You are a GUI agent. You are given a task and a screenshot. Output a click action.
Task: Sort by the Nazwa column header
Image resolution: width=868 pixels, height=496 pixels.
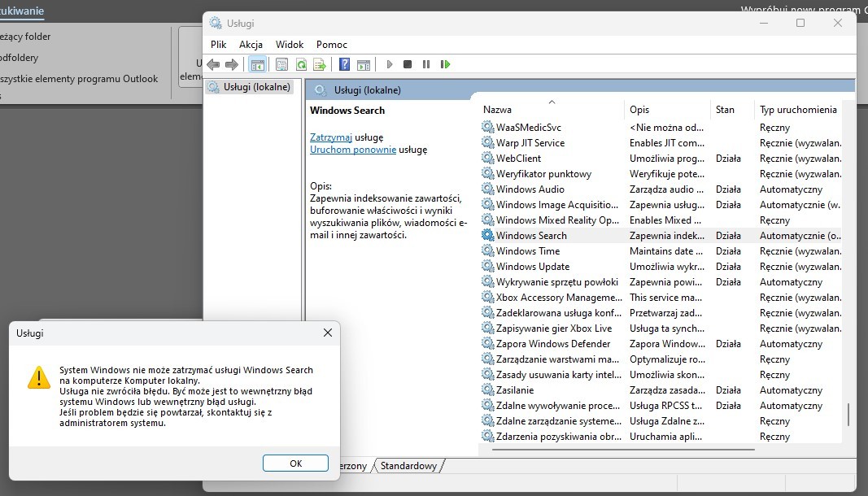coord(552,110)
